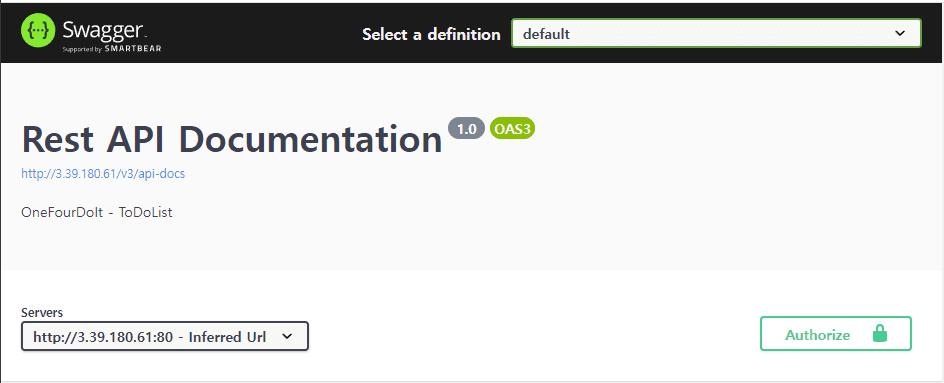Screen dimensions: 944x383
Task: Open the Authorize dialog
Action: coord(836,334)
